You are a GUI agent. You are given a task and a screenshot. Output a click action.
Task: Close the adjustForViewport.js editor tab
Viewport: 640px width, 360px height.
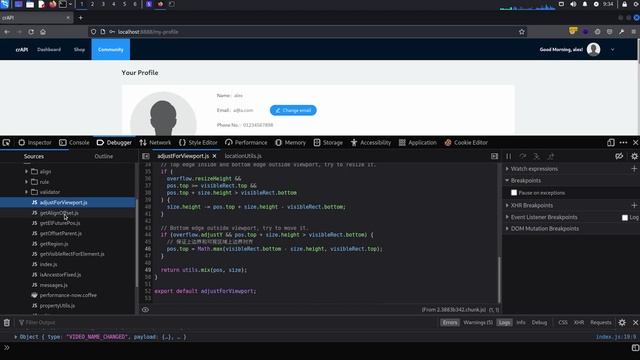214,156
